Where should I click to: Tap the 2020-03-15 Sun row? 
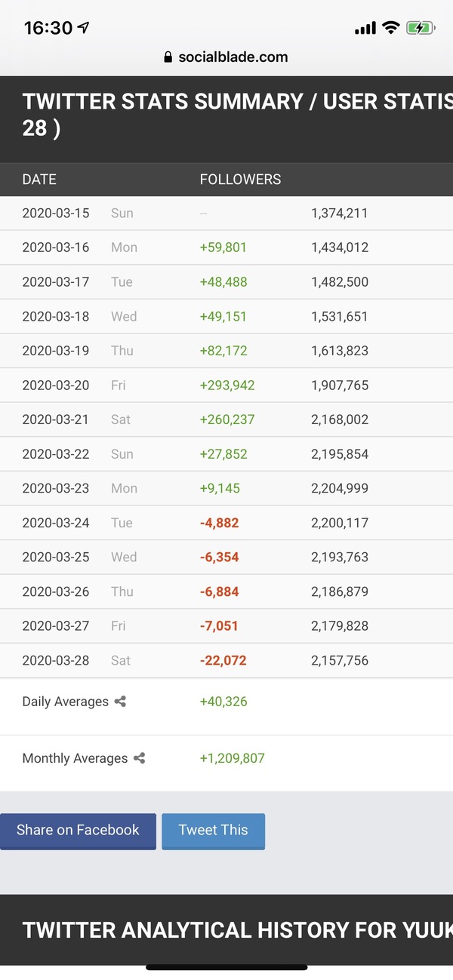click(x=226, y=214)
